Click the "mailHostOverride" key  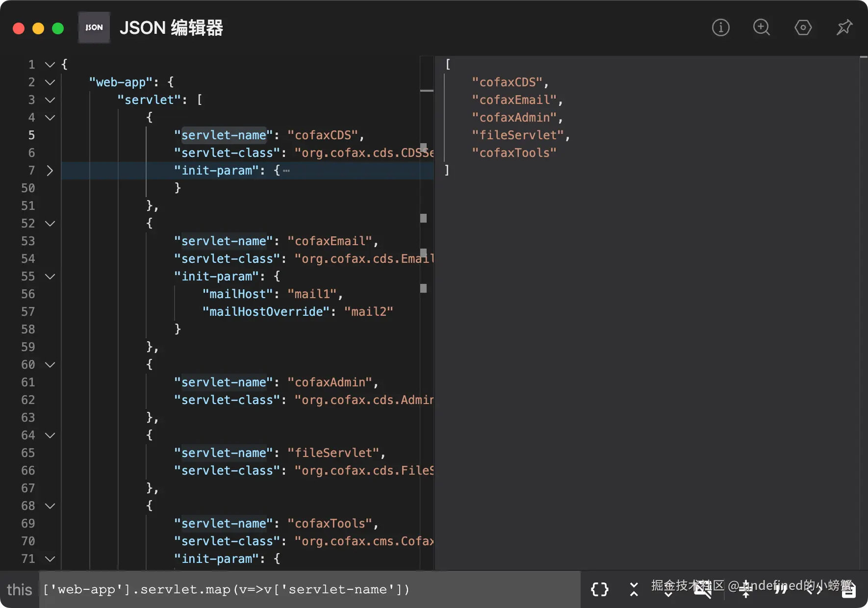(266, 311)
